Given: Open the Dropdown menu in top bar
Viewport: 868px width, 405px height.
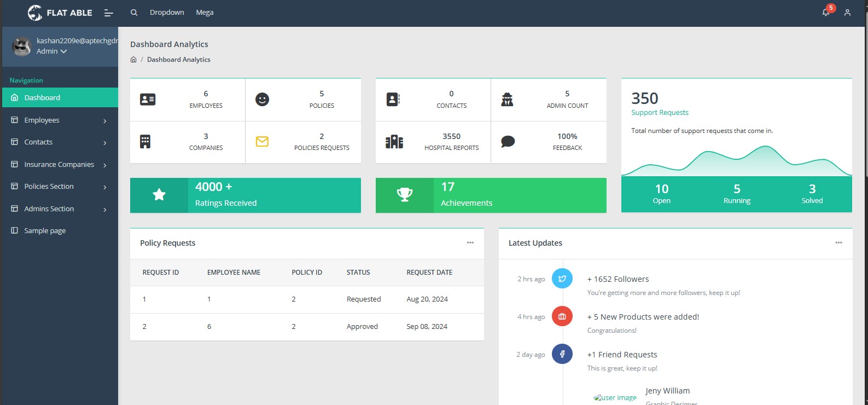Looking at the screenshot, I should click(167, 12).
